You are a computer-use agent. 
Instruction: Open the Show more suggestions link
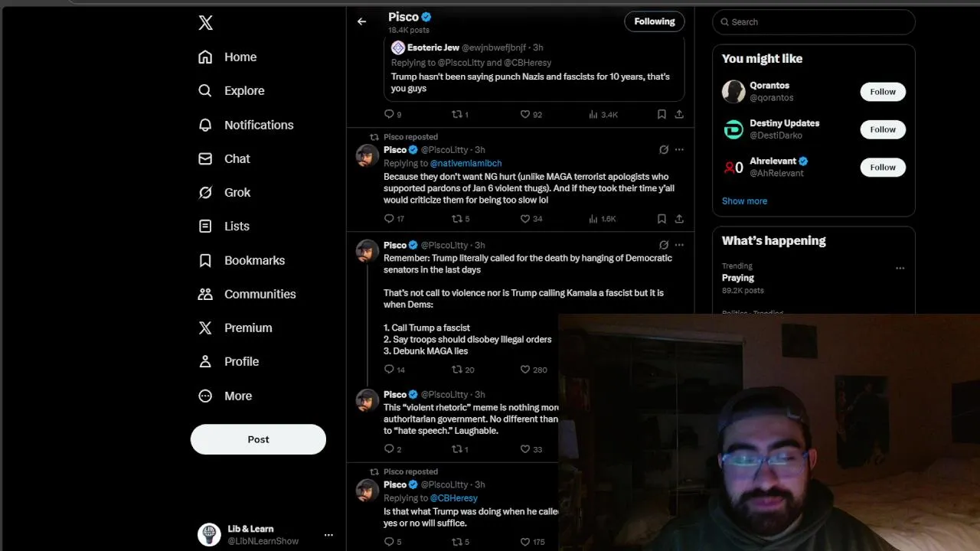click(744, 201)
